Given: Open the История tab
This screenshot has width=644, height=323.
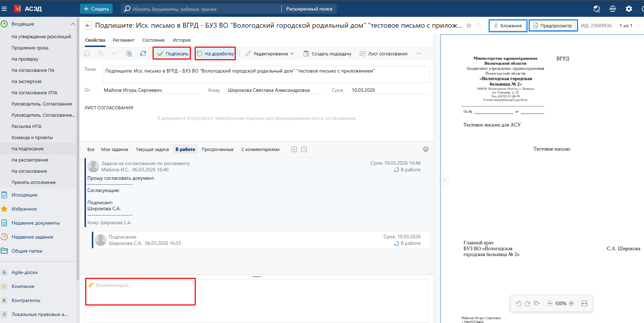Looking at the screenshot, I should tap(181, 40).
